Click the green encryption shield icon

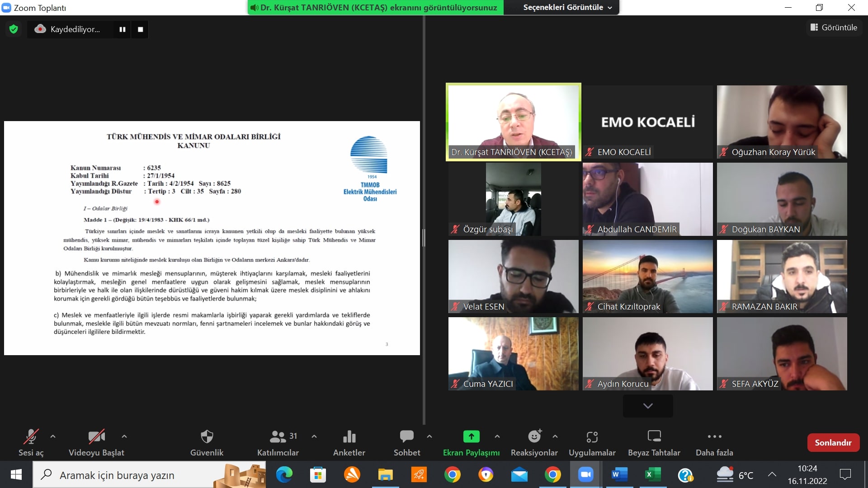(x=14, y=29)
